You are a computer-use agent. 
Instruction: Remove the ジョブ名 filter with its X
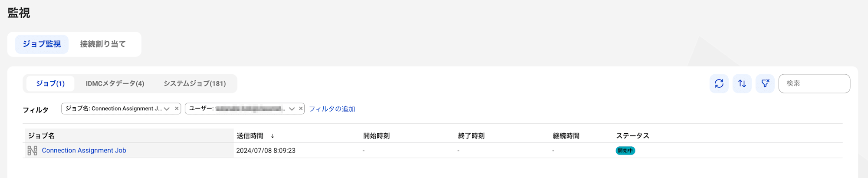point(177,109)
